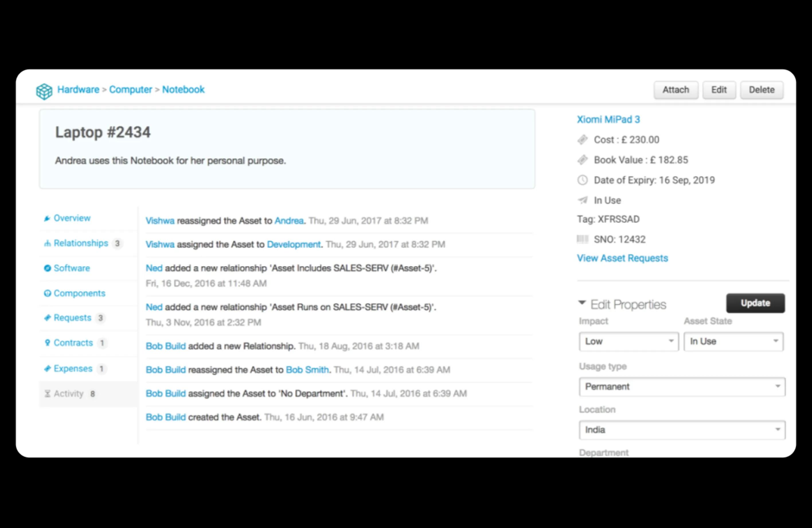This screenshot has width=812, height=528.
Task: Click the 'Book Value : £ 182.85' text
Action: tap(641, 160)
